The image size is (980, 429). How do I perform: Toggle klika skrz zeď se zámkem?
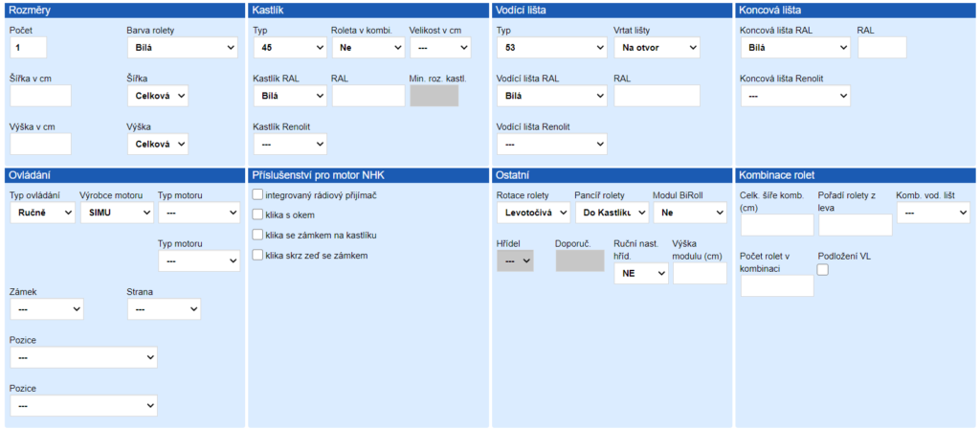pos(257,255)
